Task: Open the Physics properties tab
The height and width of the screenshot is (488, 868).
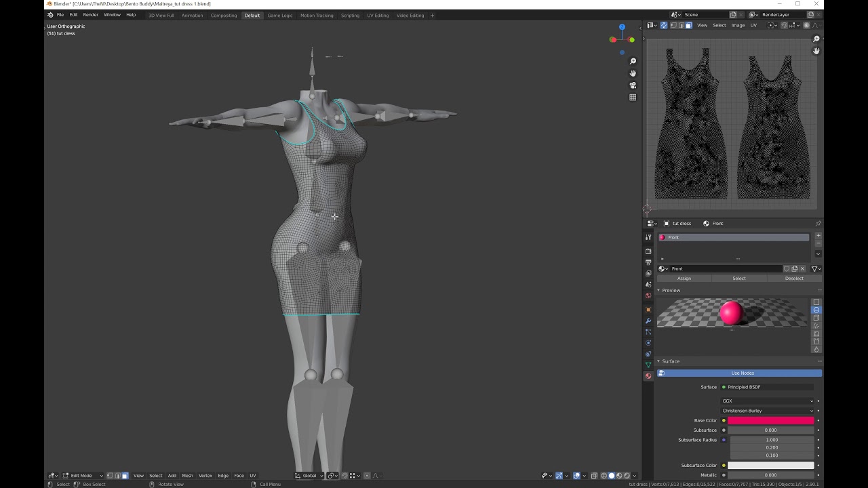Action: click(x=648, y=343)
